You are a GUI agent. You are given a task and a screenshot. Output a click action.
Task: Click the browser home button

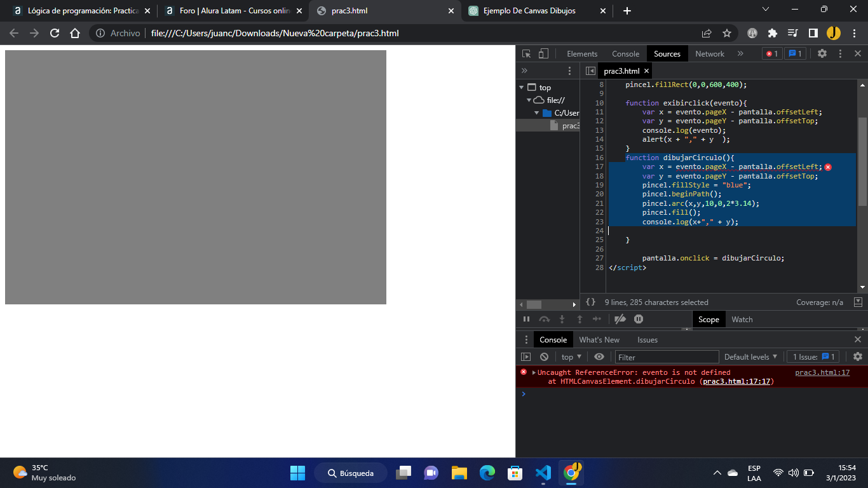coord(75,33)
